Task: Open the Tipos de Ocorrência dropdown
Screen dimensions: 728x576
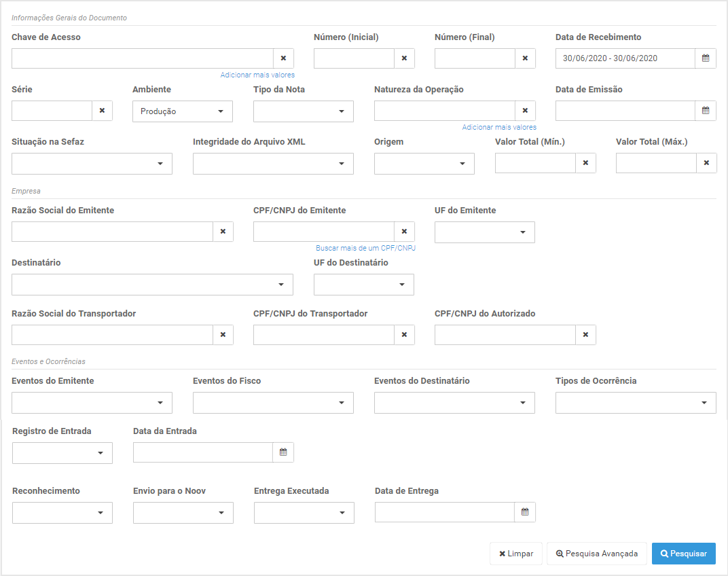Action: tap(636, 403)
